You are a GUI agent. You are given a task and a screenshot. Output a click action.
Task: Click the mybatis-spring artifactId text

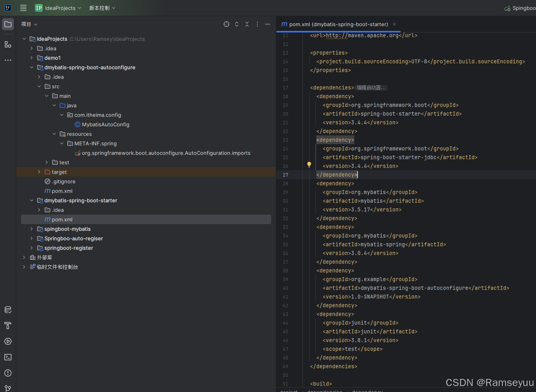(383, 244)
